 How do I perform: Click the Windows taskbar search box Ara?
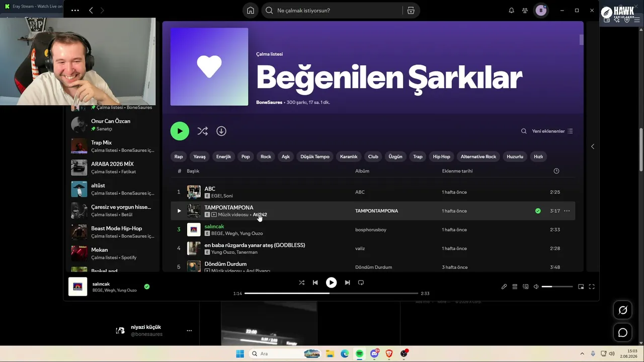285,353
